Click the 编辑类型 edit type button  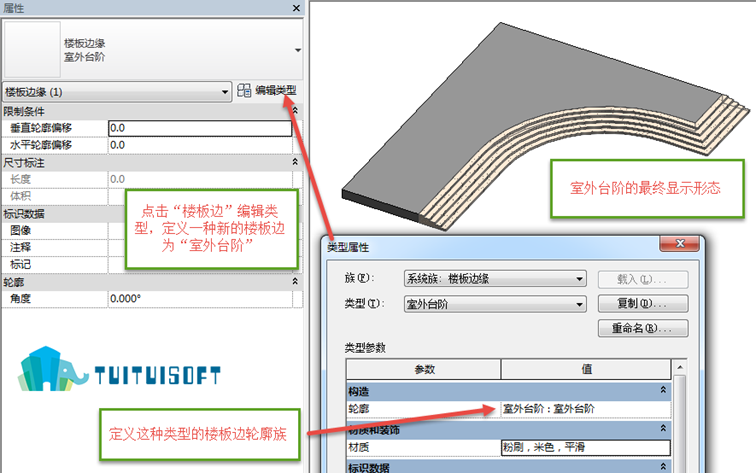[x=267, y=91]
